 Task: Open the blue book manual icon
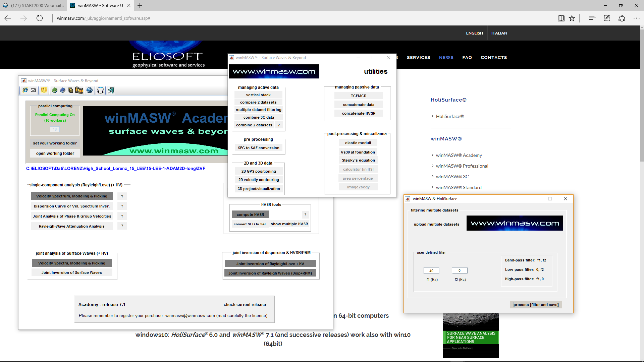[62, 90]
